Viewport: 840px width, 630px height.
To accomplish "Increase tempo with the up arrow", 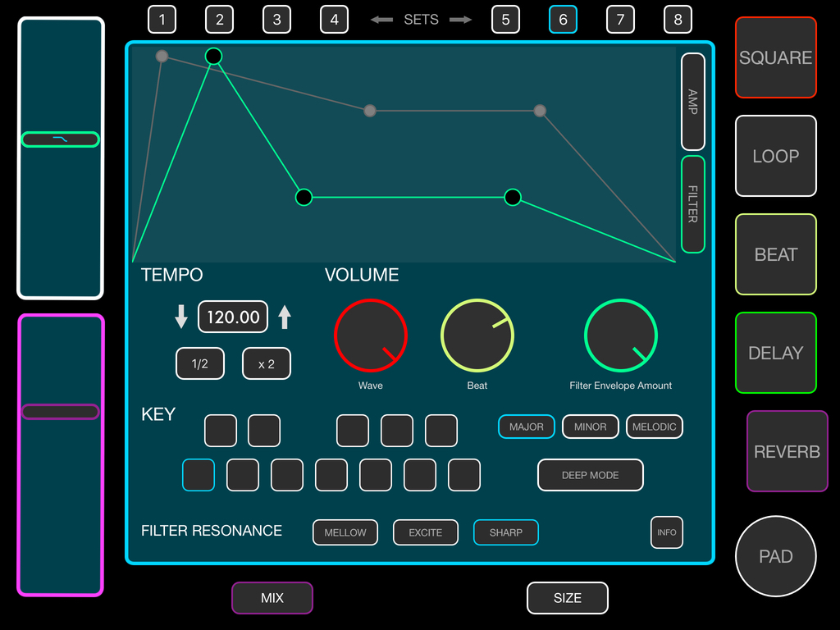I will point(285,317).
